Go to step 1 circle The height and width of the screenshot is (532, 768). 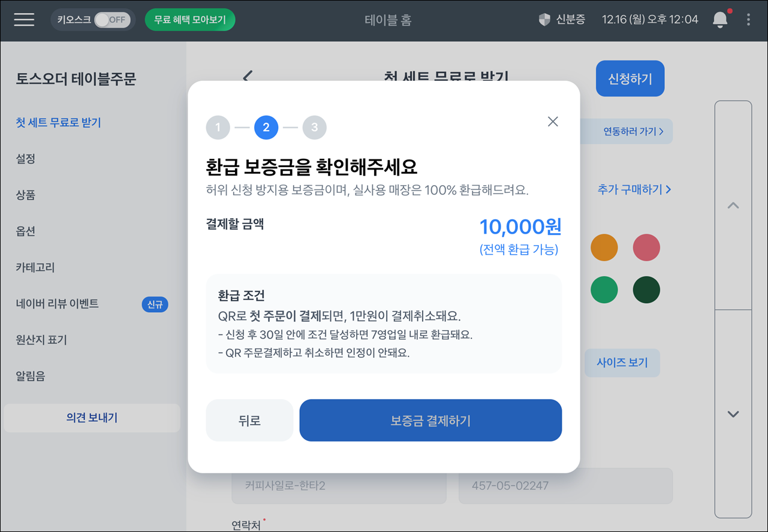218,128
